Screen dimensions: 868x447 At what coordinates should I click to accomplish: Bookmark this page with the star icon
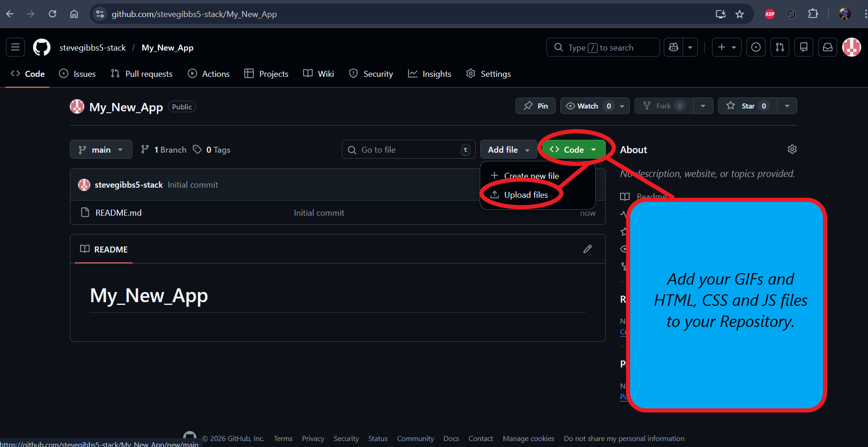(x=740, y=14)
